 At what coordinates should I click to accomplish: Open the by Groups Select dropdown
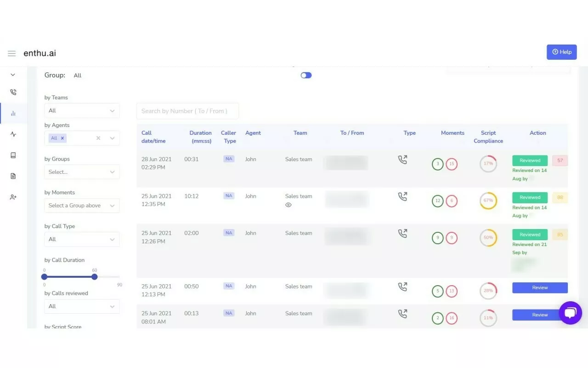click(x=81, y=172)
